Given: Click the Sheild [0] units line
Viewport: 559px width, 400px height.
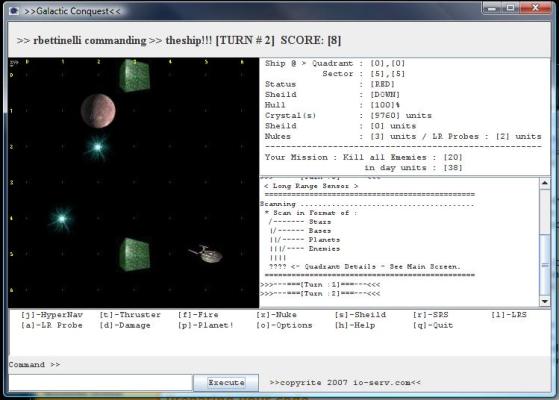Looking at the screenshot, I should point(340,126).
